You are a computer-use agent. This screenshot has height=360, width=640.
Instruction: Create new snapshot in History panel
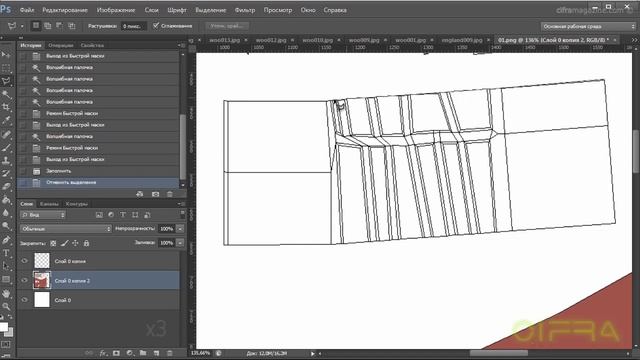tap(156, 194)
